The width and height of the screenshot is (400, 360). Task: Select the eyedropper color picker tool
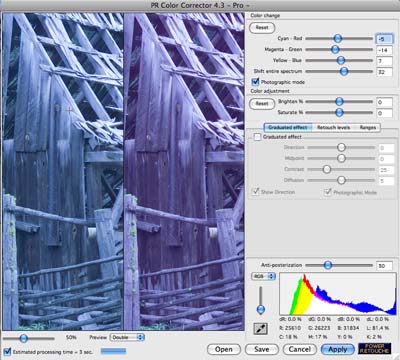260,329
